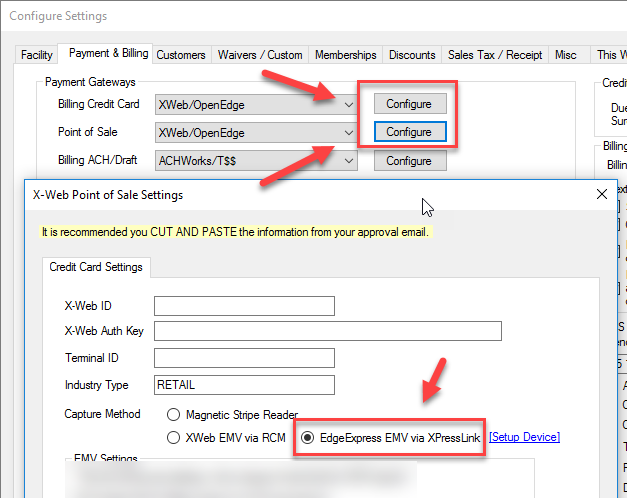Click the Capture Method label

click(102, 414)
